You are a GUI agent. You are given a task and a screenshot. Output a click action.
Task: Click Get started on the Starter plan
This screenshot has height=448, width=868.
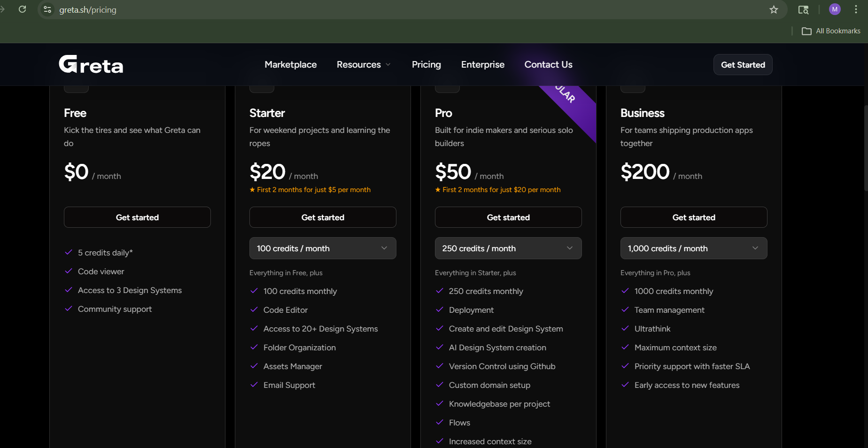coord(323,217)
